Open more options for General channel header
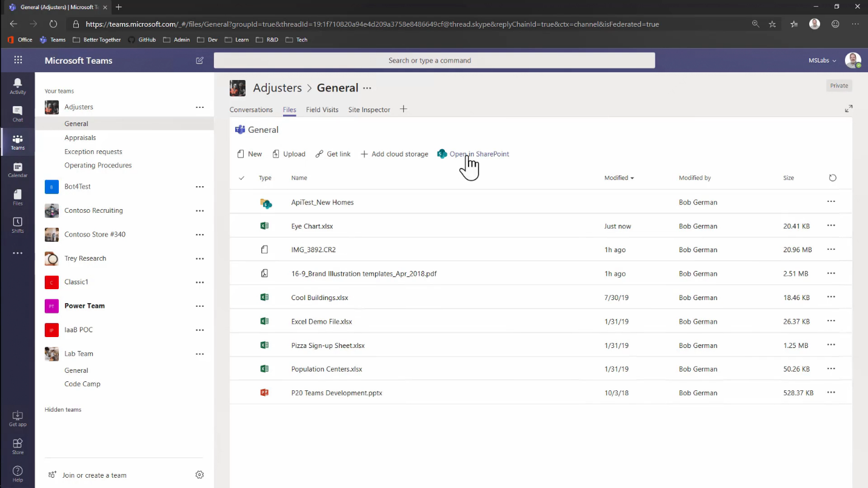 (367, 88)
